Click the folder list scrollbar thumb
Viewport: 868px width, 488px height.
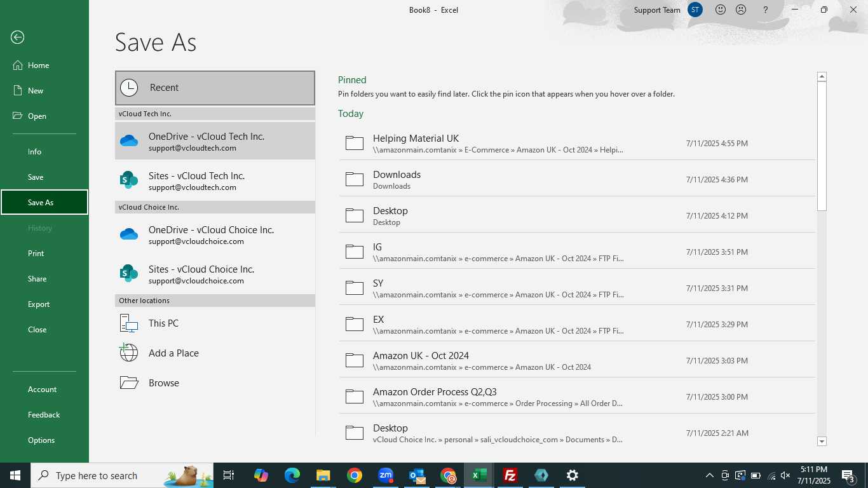pos(822,146)
